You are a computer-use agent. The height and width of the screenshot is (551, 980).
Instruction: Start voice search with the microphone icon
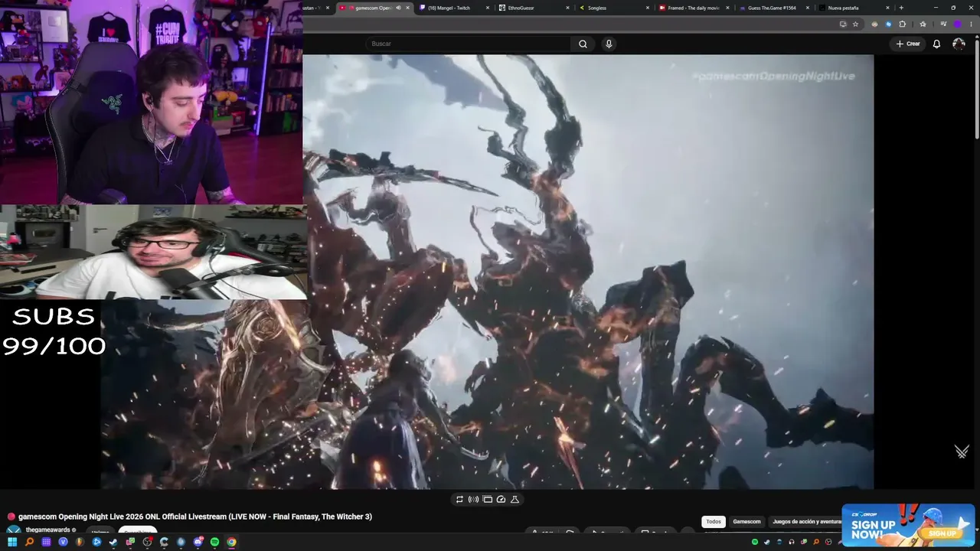tap(609, 44)
